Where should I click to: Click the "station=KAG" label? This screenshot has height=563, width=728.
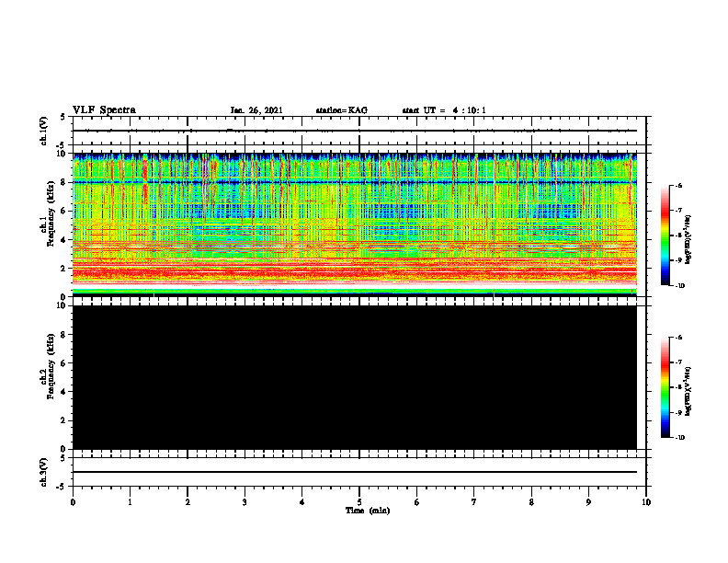342,110
